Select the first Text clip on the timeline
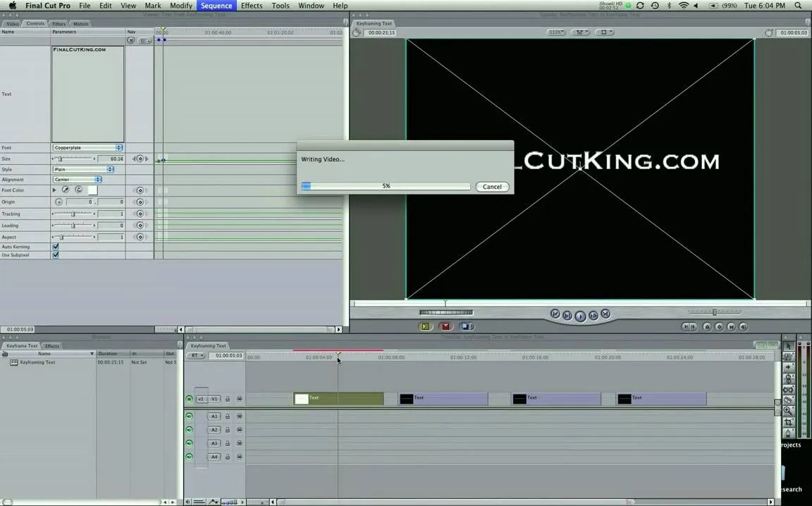This screenshot has height=506, width=812. pos(338,399)
